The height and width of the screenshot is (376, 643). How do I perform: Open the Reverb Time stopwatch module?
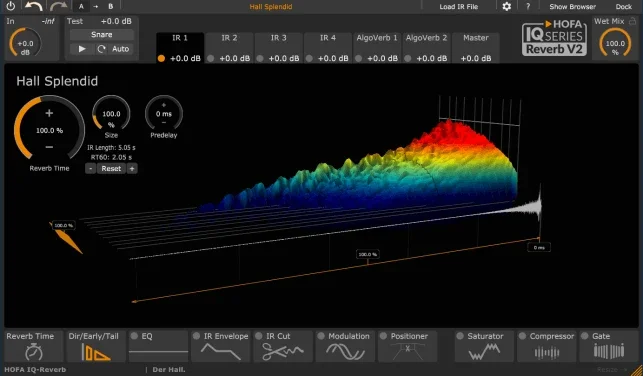point(34,346)
